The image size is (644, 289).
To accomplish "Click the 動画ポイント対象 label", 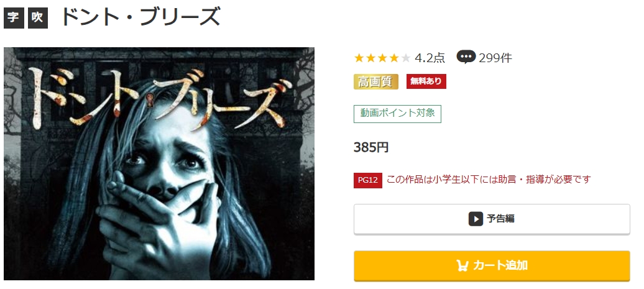I will click(x=398, y=114).
